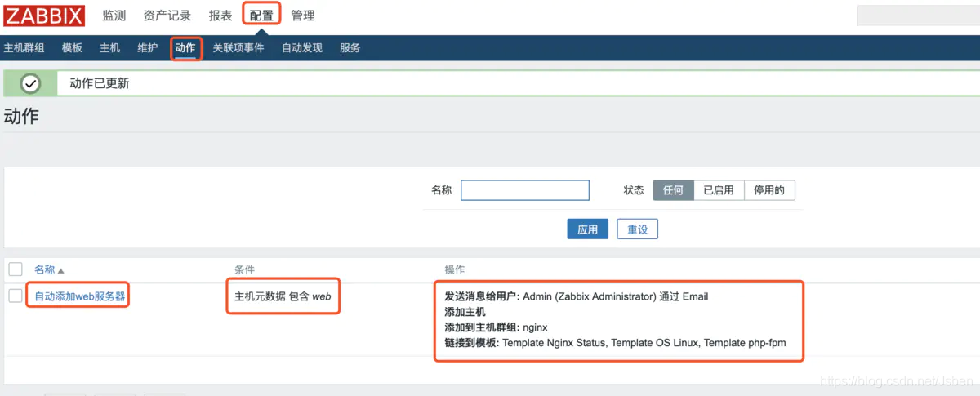Click the 条件 column header
The width and height of the screenshot is (980, 396).
click(x=244, y=269)
